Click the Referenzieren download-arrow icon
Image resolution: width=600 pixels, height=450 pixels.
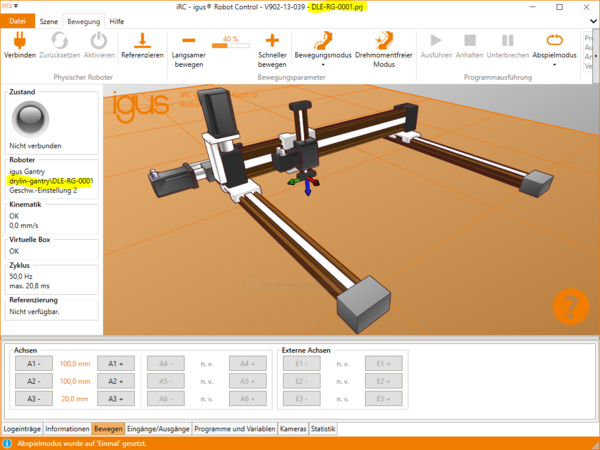(x=142, y=40)
